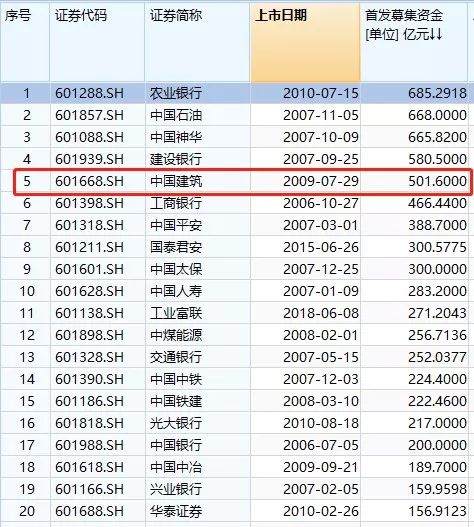474x527 pixels.
Task: Select security code 601211.SH
Action: point(90,247)
